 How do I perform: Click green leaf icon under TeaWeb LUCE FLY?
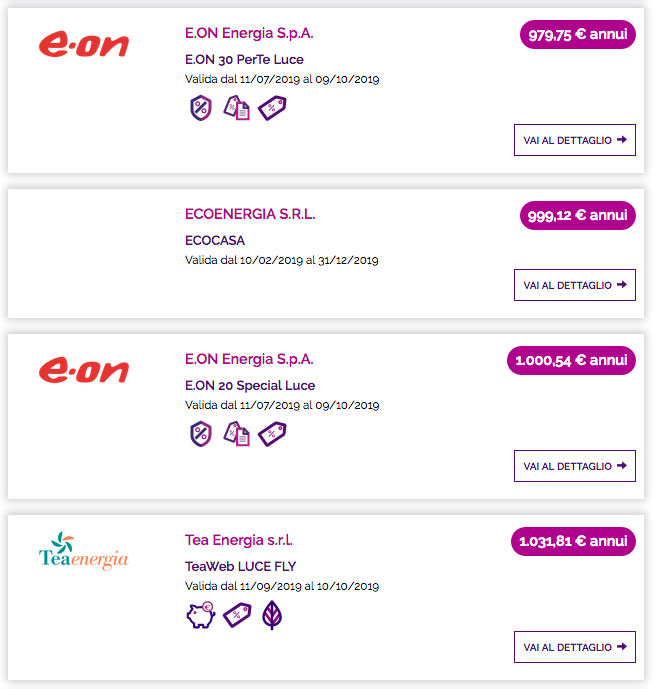click(x=272, y=615)
